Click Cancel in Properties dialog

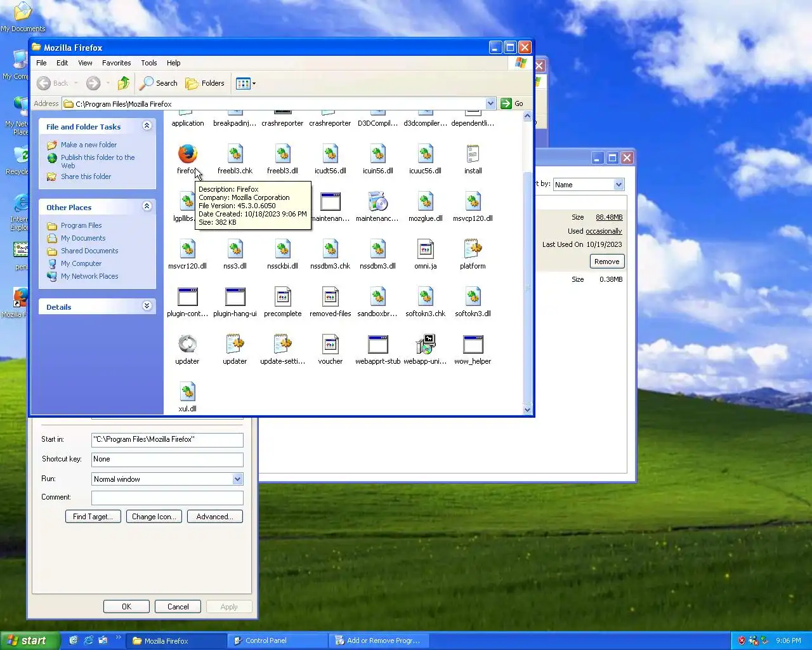click(x=178, y=607)
